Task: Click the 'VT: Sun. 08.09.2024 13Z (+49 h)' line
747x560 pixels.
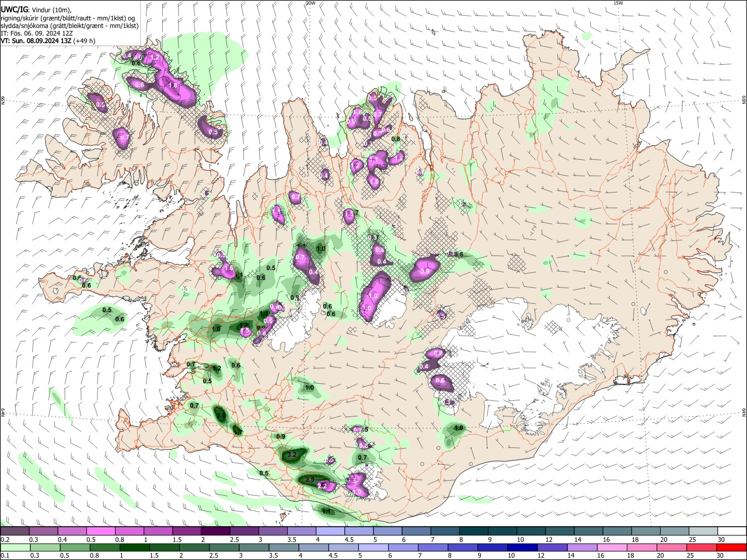Action: [x=48, y=41]
